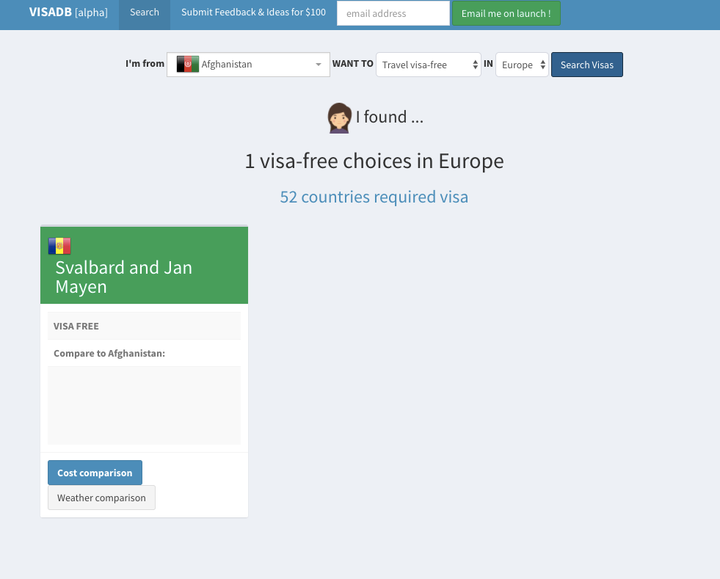Click the woman avatar icon

click(x=339, y=118)
